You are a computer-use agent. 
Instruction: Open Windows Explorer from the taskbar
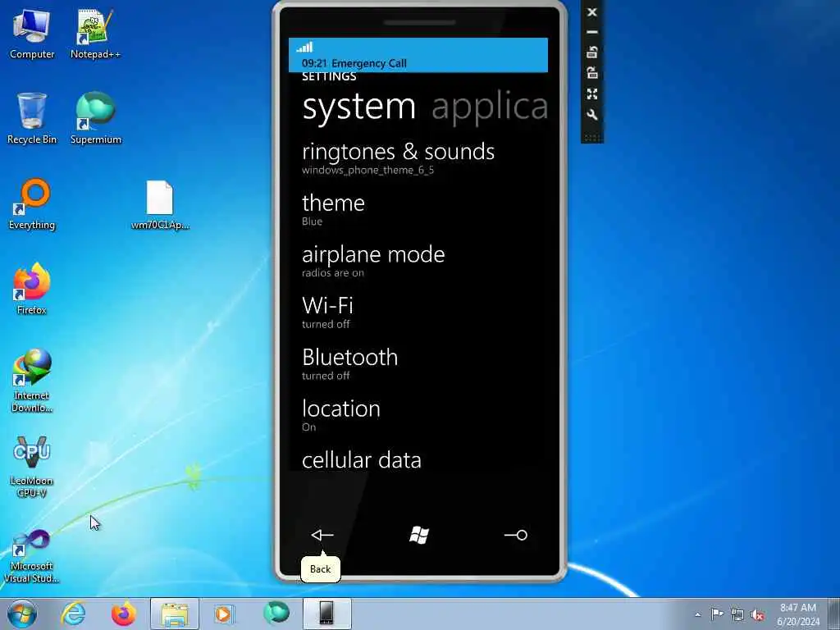coord(174,614)
